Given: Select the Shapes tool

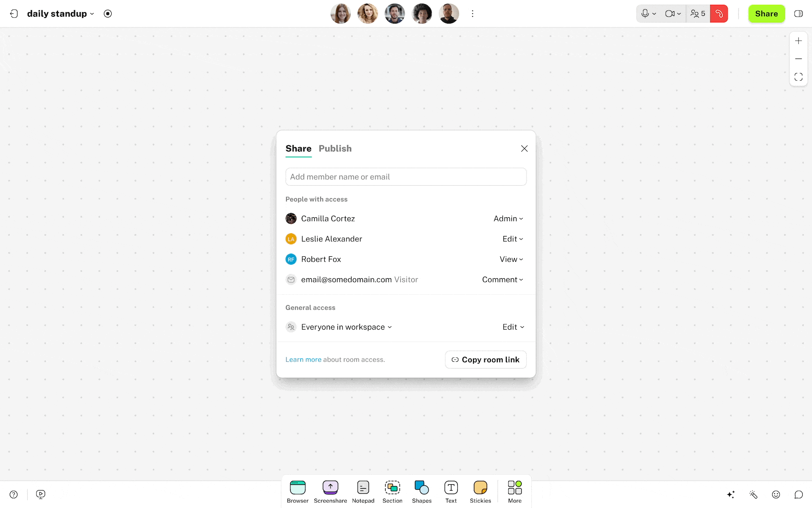Looking at the screenshot, I should click(x=421, y=491).
